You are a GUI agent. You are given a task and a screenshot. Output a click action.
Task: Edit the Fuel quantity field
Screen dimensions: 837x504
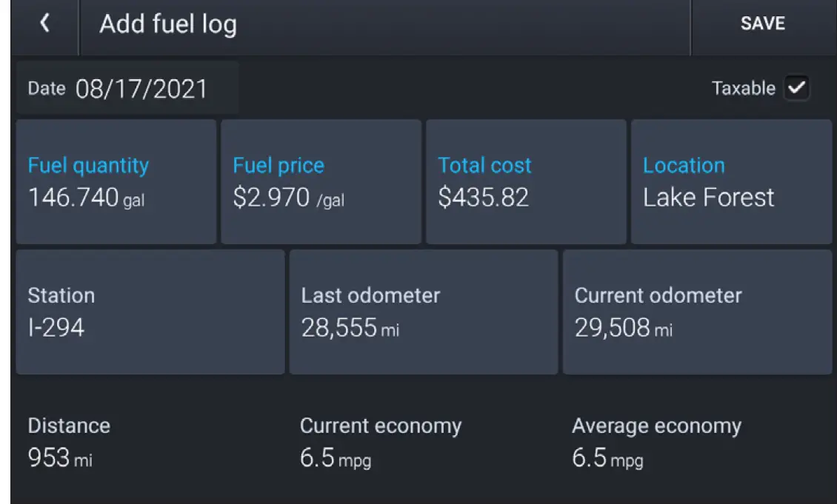coord(116,182)
